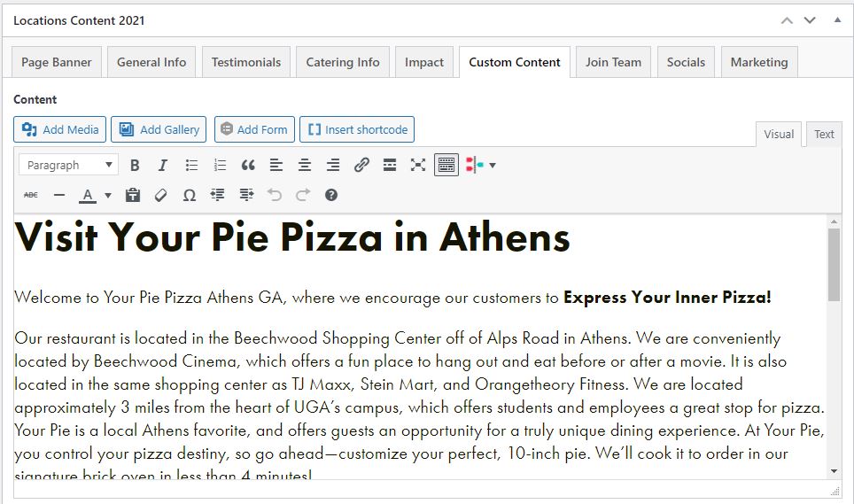Click the scrollbar down arrow in editor

(834, 471)
